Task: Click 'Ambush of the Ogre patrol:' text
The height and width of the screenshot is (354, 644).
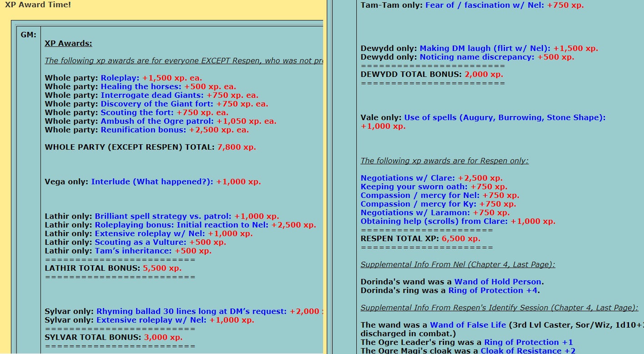Action: point(157,121)
